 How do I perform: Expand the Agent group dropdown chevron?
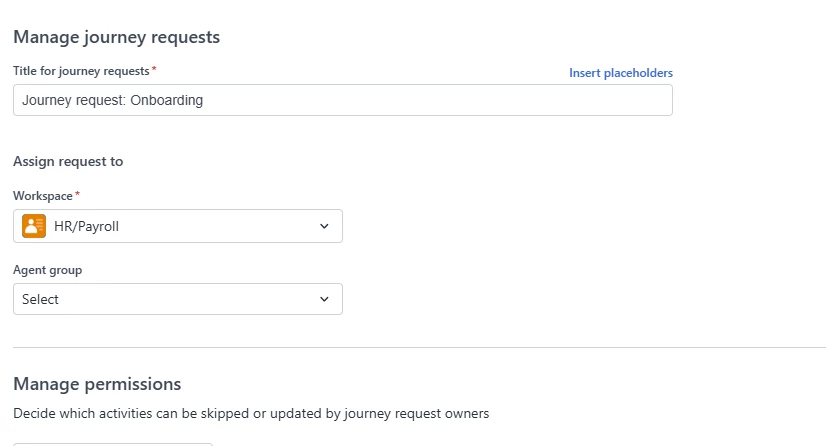click(x=324, y=299)
